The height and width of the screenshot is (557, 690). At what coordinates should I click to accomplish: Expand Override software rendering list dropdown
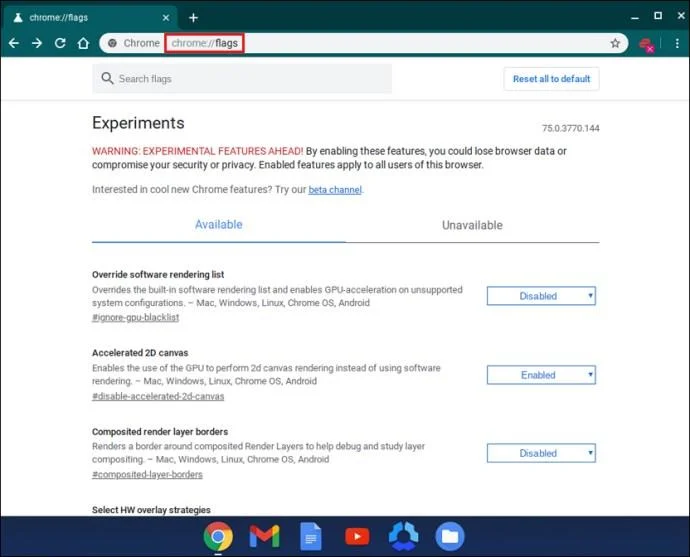point(541,296)
